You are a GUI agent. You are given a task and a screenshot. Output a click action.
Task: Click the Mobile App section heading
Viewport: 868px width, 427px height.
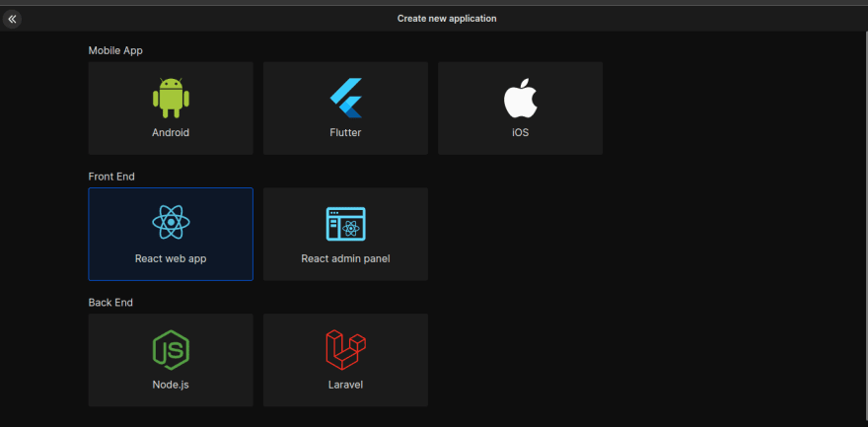pyautogui.click(x=115, y=51)
